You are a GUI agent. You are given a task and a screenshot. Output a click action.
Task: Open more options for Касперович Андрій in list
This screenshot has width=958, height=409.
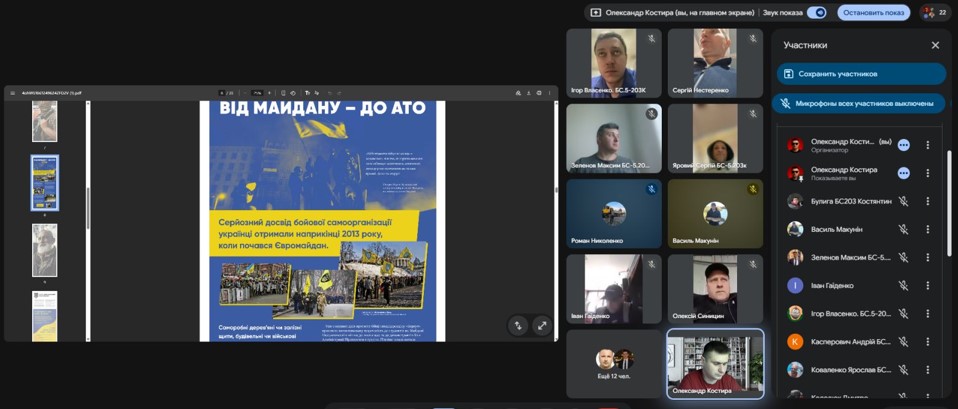coord(927,341)
